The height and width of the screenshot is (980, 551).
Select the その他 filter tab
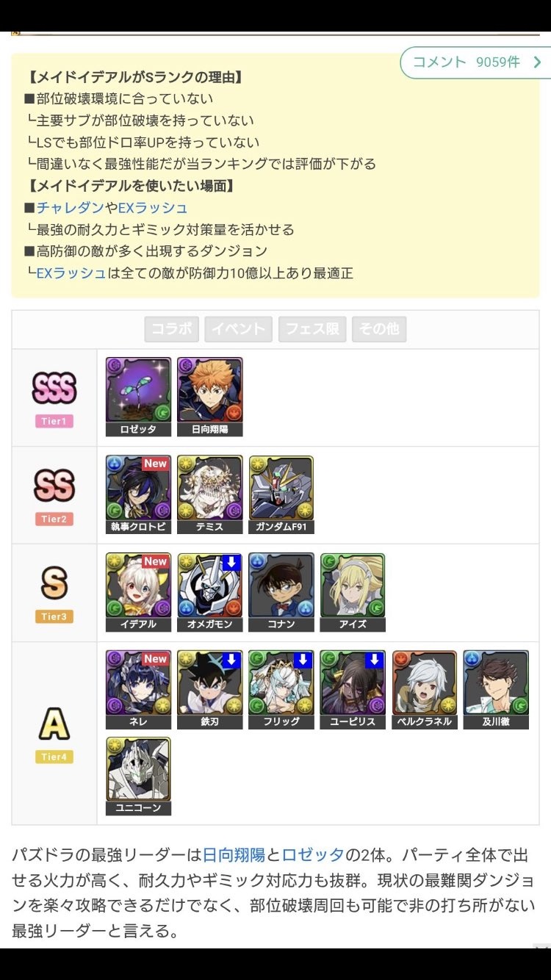coord(379,329)
